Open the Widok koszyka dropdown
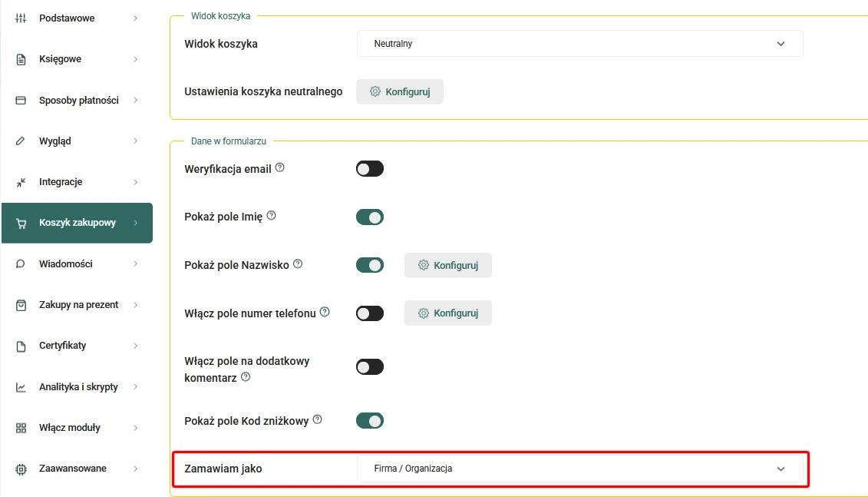 (579, 44)
